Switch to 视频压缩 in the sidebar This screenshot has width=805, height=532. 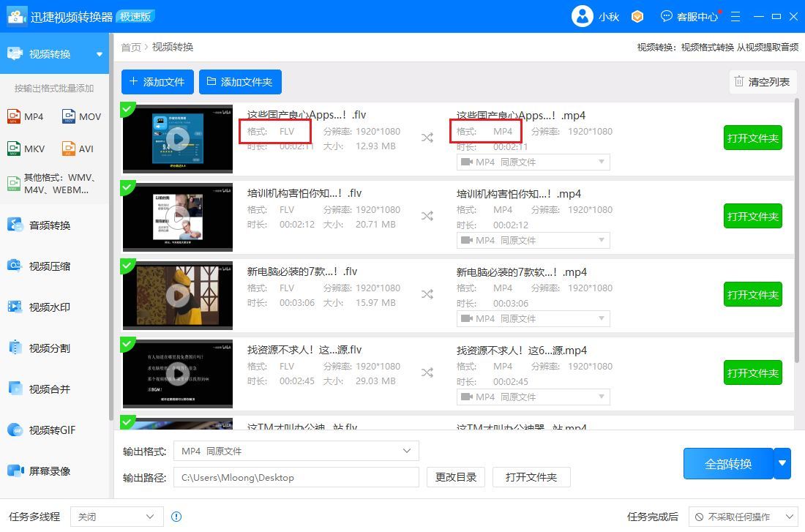50,266
